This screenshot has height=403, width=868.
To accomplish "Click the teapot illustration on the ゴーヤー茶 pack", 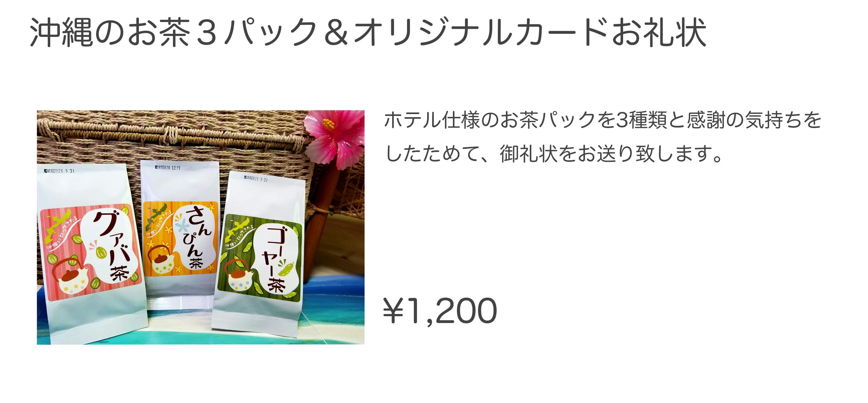I will [x=239, y=275].
